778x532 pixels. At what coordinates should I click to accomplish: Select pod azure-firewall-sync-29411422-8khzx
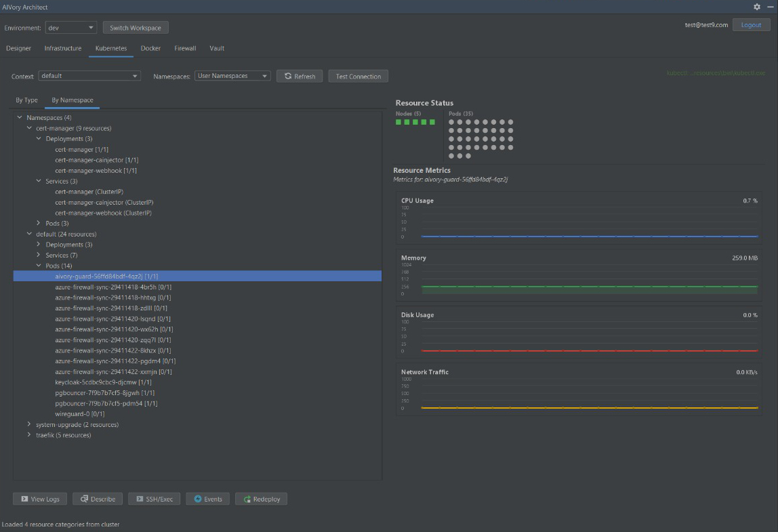pyautogui.click(x=113, y=350)
